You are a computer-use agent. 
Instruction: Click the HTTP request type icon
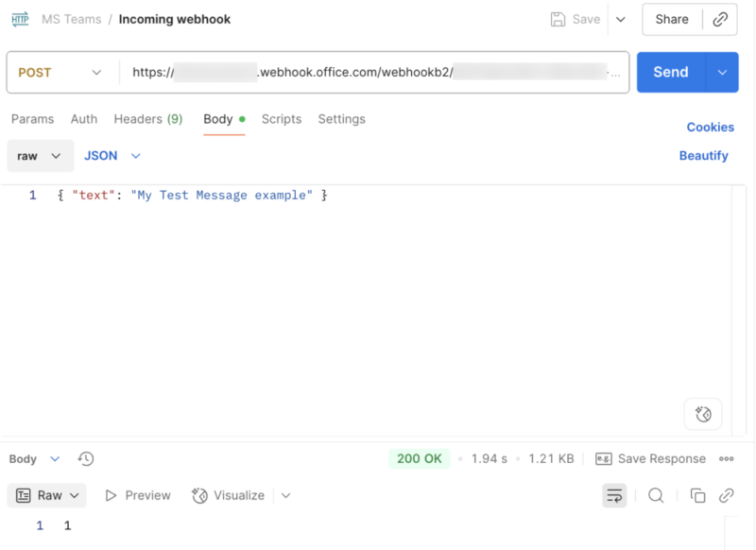point(20,19)
